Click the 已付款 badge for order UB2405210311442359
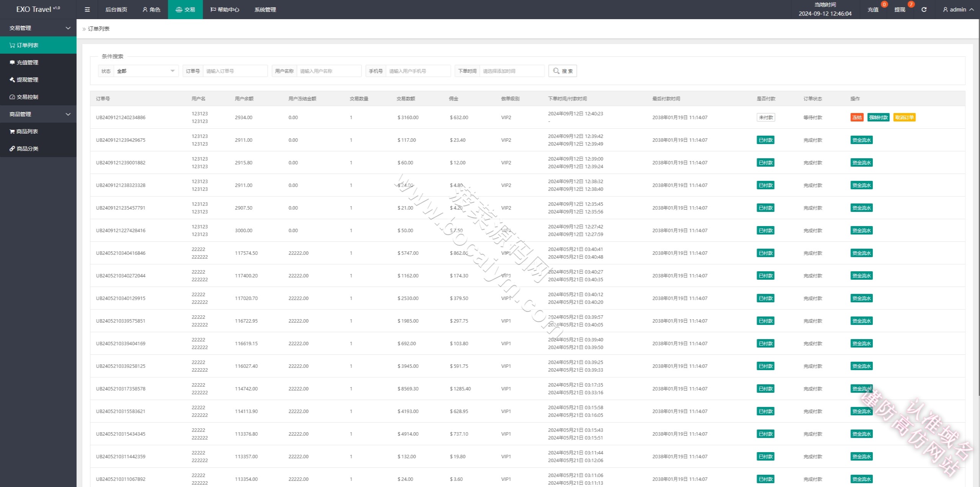The image size is (980, 487). tap(766, 457)
